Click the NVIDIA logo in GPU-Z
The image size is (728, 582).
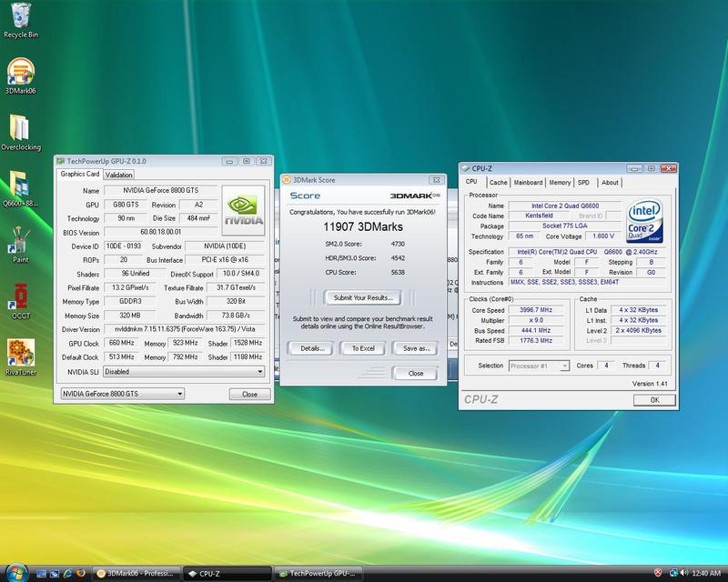click(243, 210)
